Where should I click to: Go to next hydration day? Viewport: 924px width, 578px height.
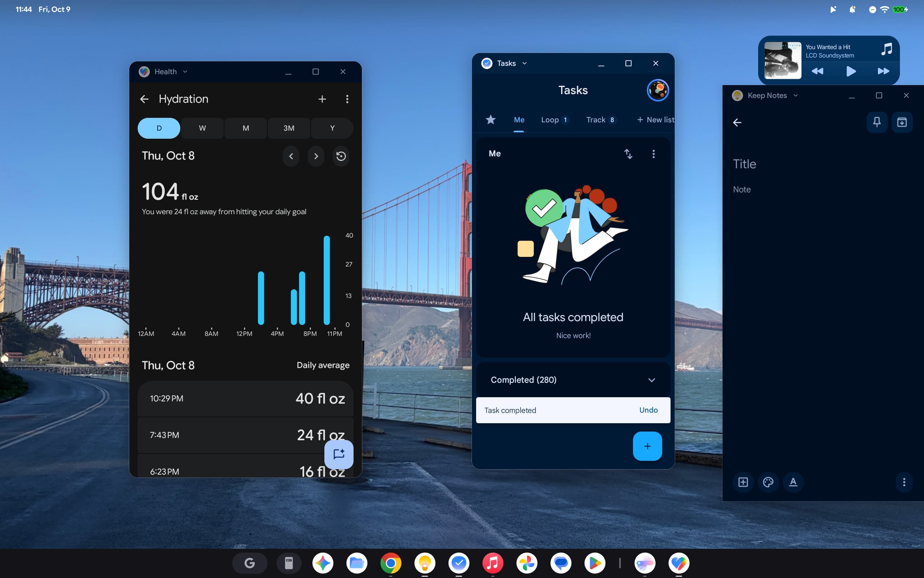[316, 156]
